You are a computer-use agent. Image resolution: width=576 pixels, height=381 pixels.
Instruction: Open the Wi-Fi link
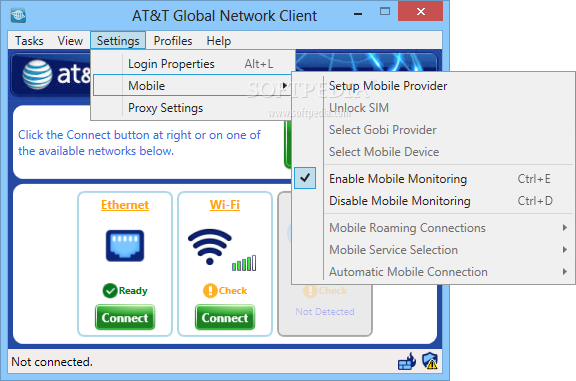(225, 205)
